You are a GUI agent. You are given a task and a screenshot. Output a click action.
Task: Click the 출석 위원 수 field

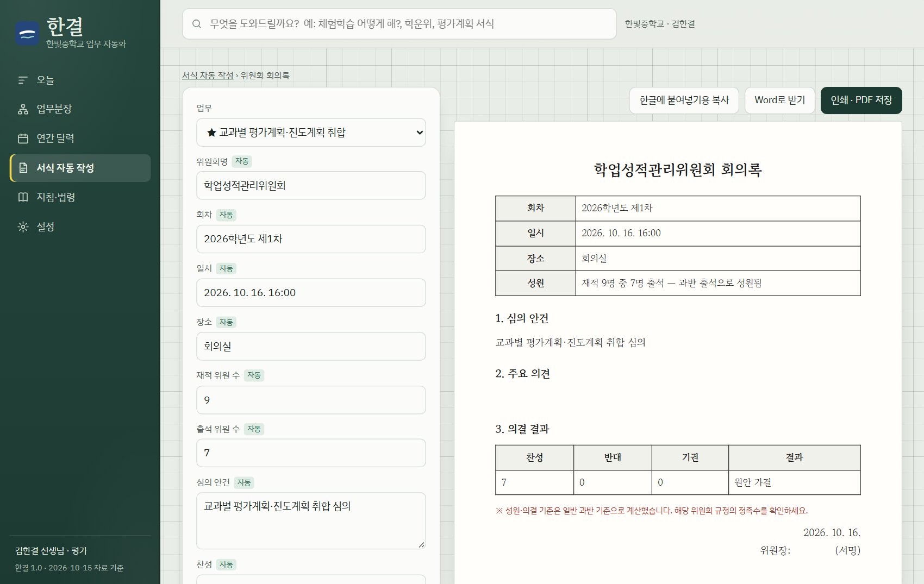(x=311, y=453)
